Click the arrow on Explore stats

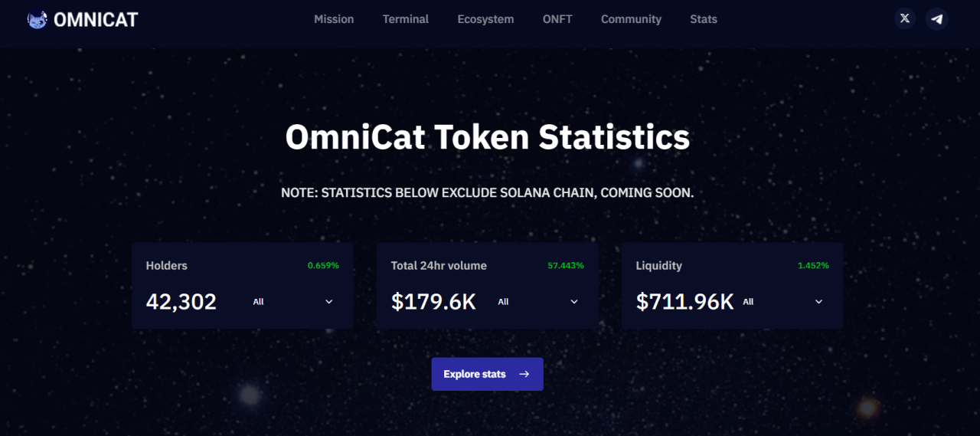tap(524, 374)
